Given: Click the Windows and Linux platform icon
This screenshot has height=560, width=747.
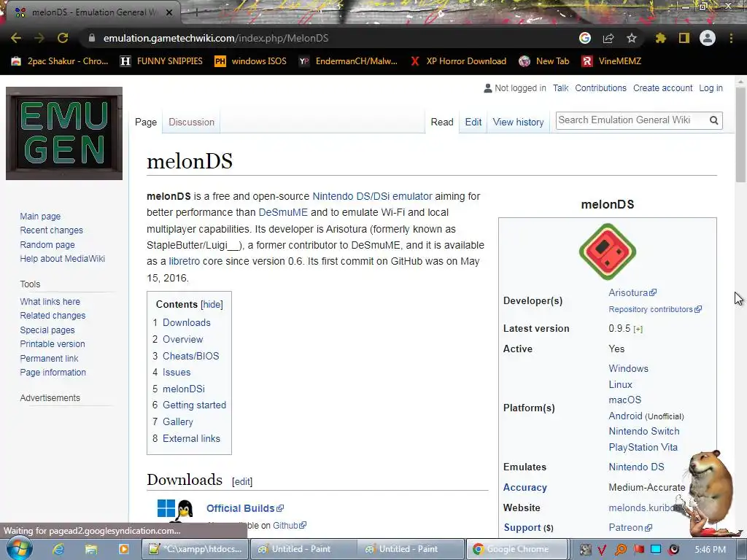Looking at the screenshot, I should pyautogui.click(x=175, y=510).
